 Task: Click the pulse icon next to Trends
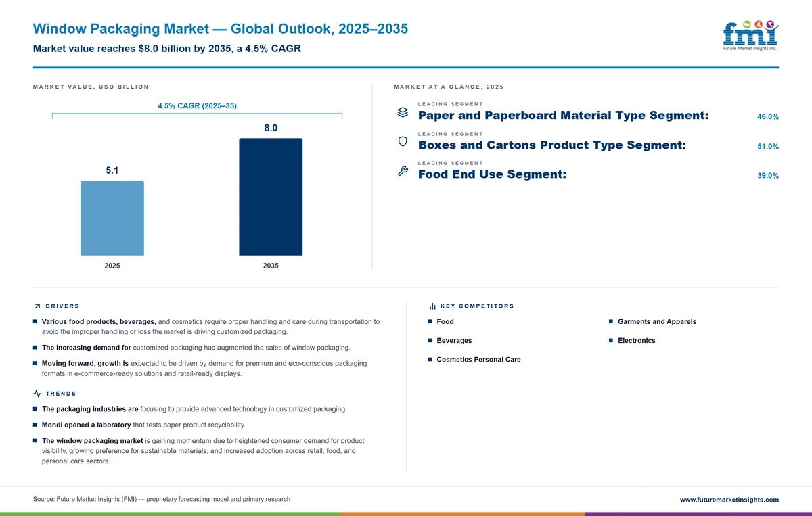pyautogui.click(x=37, y=394)
